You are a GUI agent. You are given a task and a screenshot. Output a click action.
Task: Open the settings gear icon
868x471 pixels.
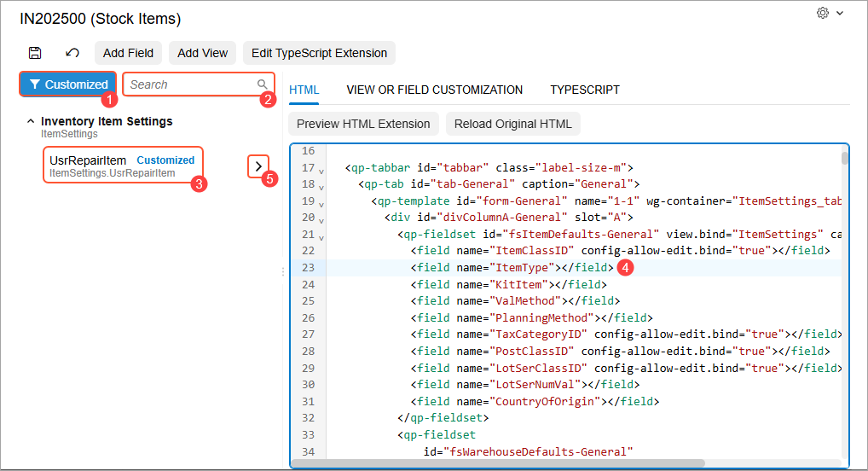[823, 13]
